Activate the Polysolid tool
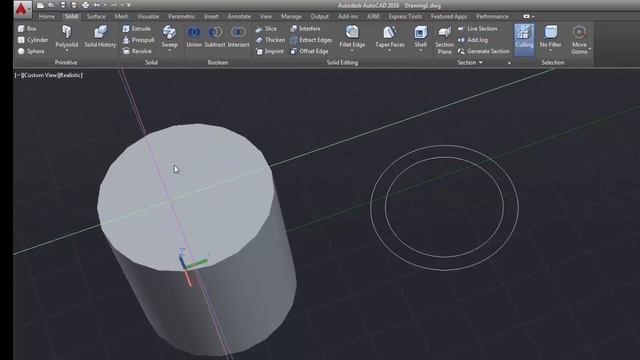 (x=67, y=37)
